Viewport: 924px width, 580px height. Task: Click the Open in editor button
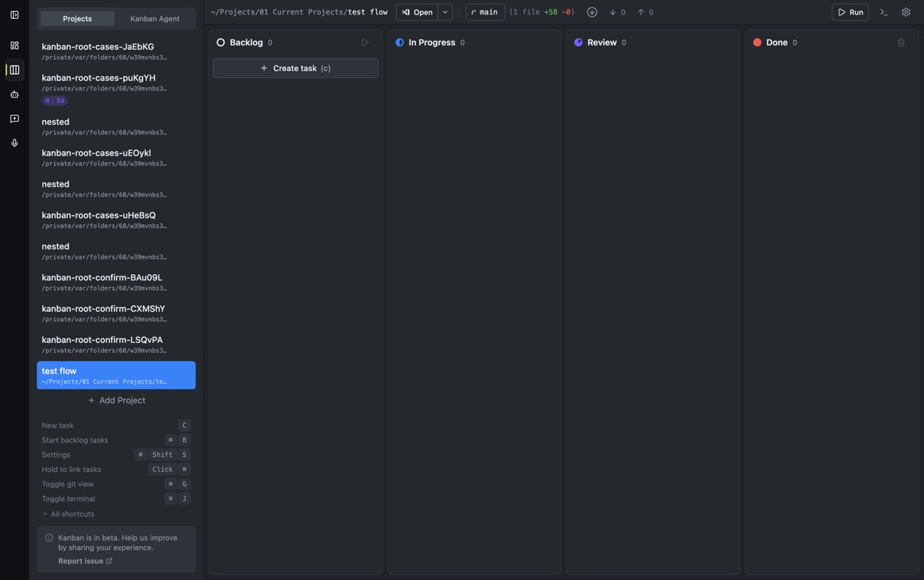tap(417, 12)
